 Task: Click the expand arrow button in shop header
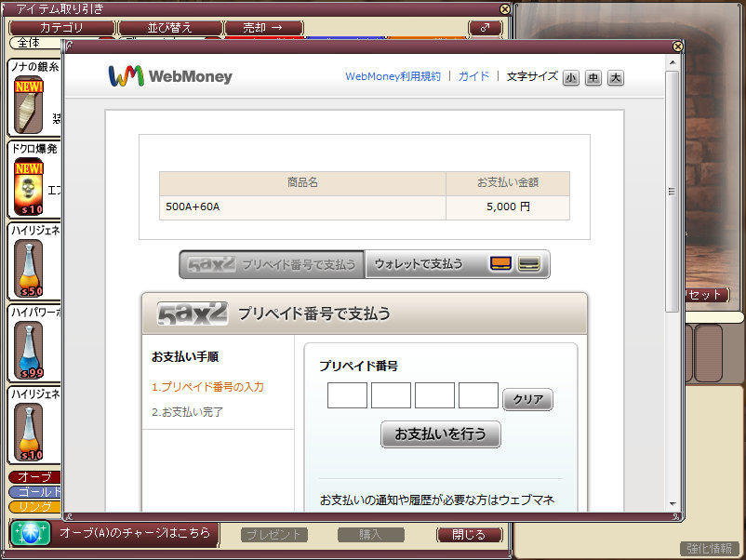pyautogui.click(x=485, y=28)
